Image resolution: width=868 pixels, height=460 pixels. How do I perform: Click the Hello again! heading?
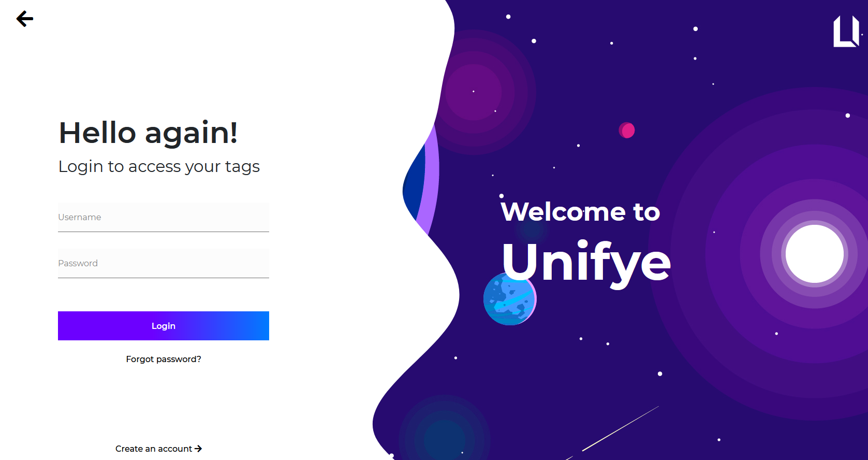148,133
